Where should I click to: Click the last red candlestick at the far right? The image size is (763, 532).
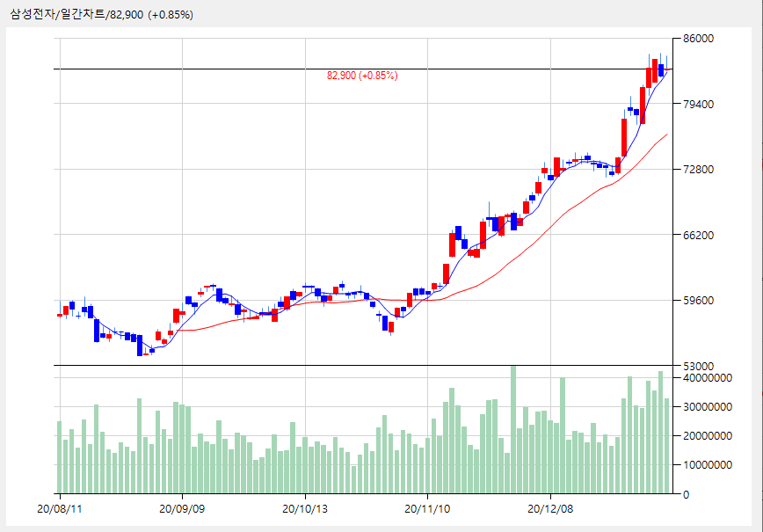(667, 69)
